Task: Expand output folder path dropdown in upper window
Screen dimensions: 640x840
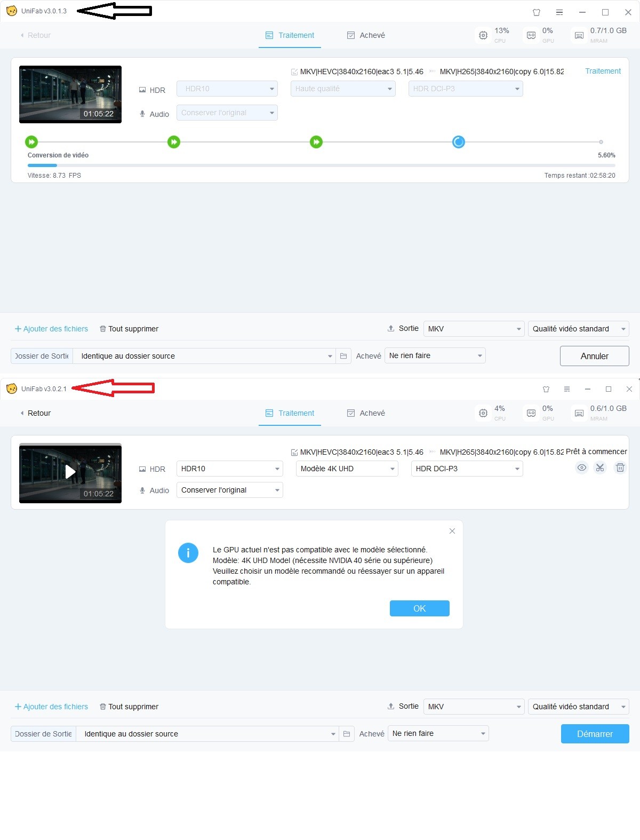Action: (330, 356)
